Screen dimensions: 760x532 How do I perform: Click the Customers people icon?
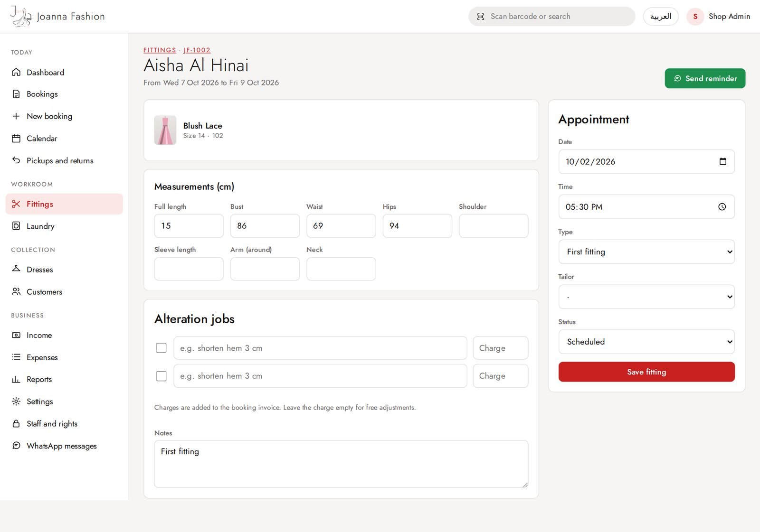(x=16, y=291)
